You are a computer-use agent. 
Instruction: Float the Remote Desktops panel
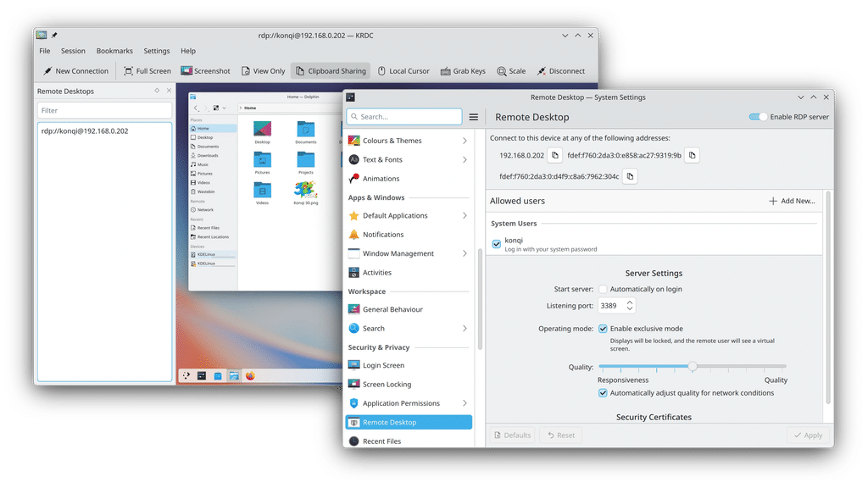click(x=157, y=90)
